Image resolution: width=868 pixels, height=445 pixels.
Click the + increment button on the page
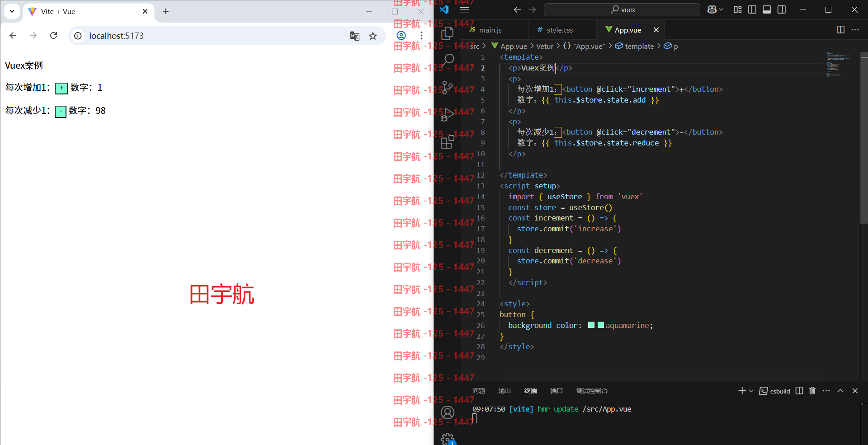click(x=61, y=88)
